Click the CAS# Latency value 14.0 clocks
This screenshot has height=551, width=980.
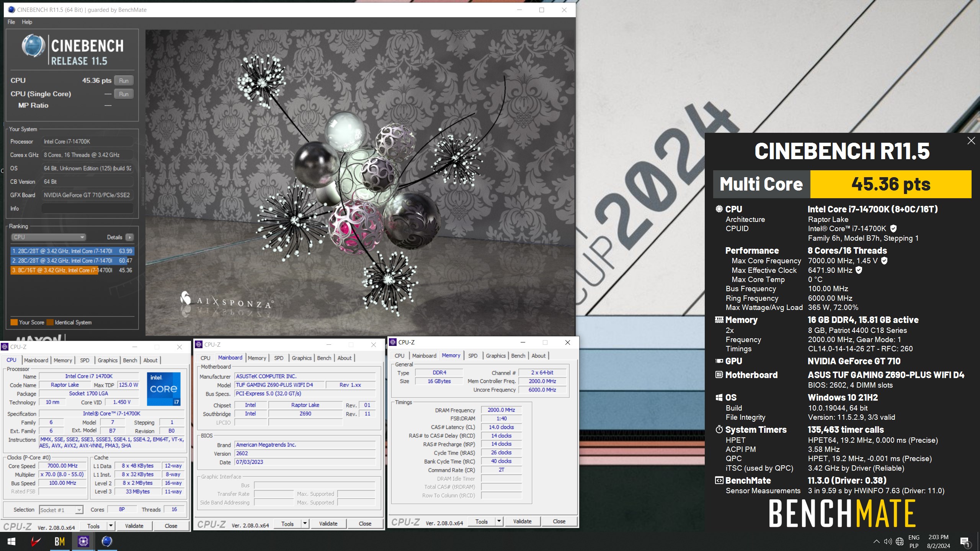click(501, 427)
